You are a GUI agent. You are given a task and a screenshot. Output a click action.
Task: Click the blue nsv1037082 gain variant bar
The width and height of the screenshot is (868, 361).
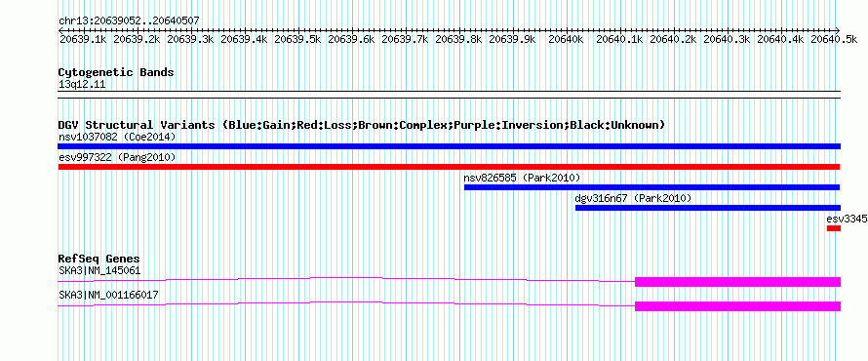click(449, 146)
